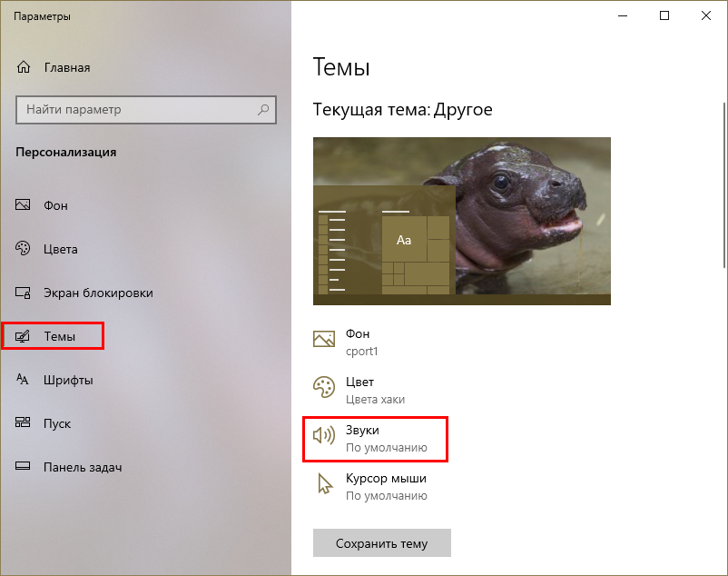Open Курсор мыши По умолчанию option
The width and height of the screenshot is (728, 576).
(386, 486)
